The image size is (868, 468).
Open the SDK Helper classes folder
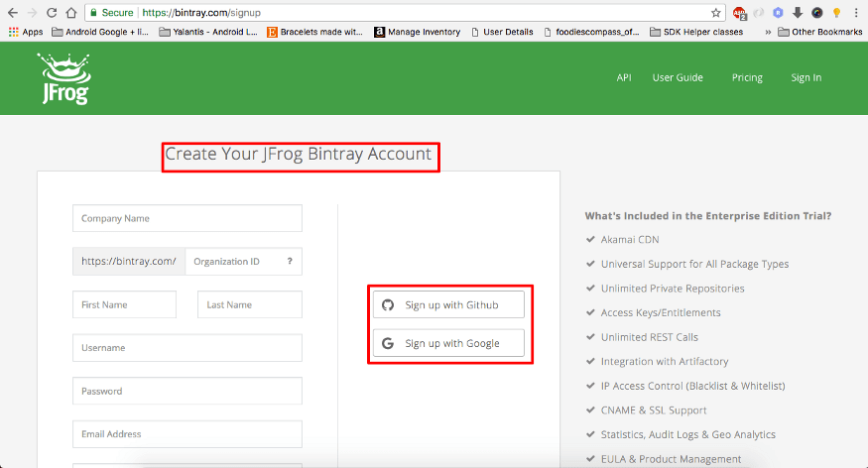(696, 32)
